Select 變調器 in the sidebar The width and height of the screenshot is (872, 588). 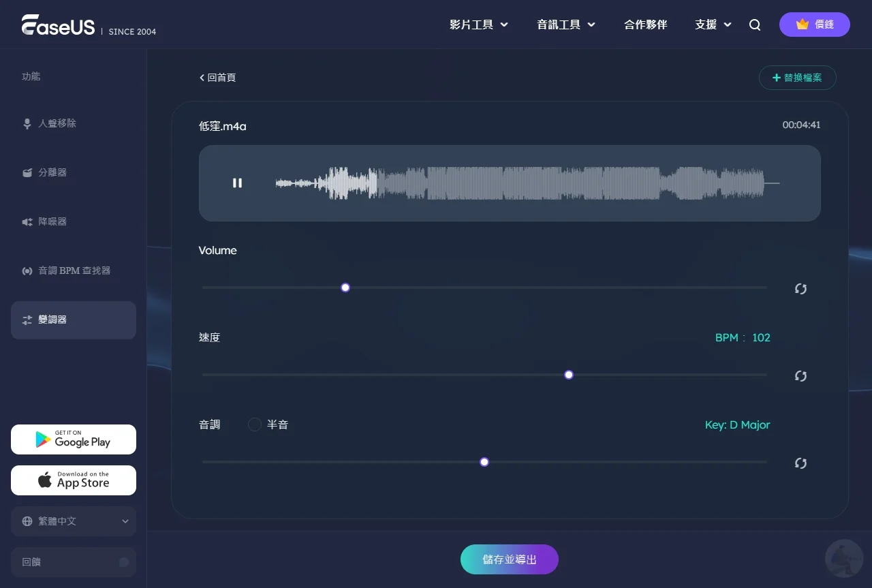(x=74, y=320)
